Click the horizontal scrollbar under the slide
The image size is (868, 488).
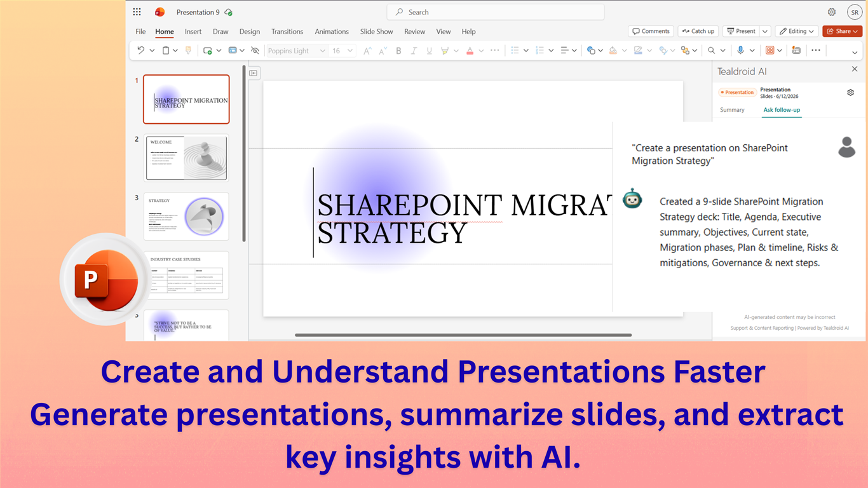[x=463, y=335]
